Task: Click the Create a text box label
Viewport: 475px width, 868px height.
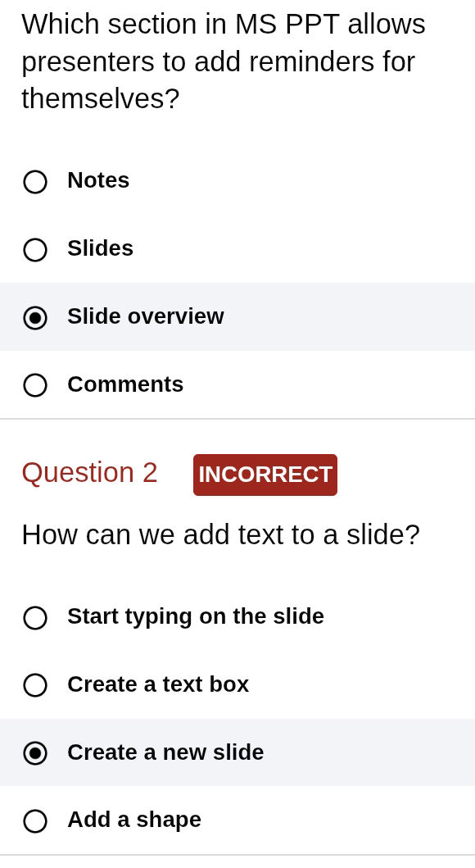Action: pos(158,685)
